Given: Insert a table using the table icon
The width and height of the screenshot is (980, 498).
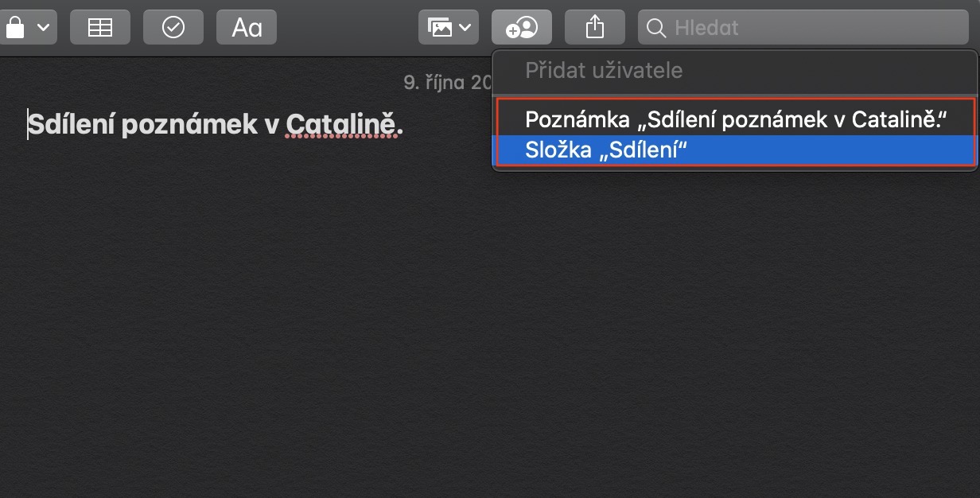Looking at the screenshot, I should [x=100, y=27].
